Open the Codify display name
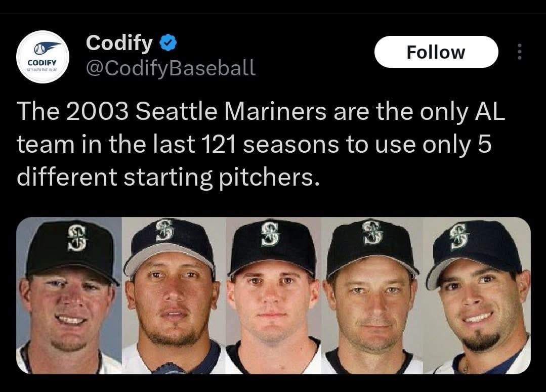Image resolution: width=546 pixels, height=392 pixels. pyautogui.click(x=119, y=42)
